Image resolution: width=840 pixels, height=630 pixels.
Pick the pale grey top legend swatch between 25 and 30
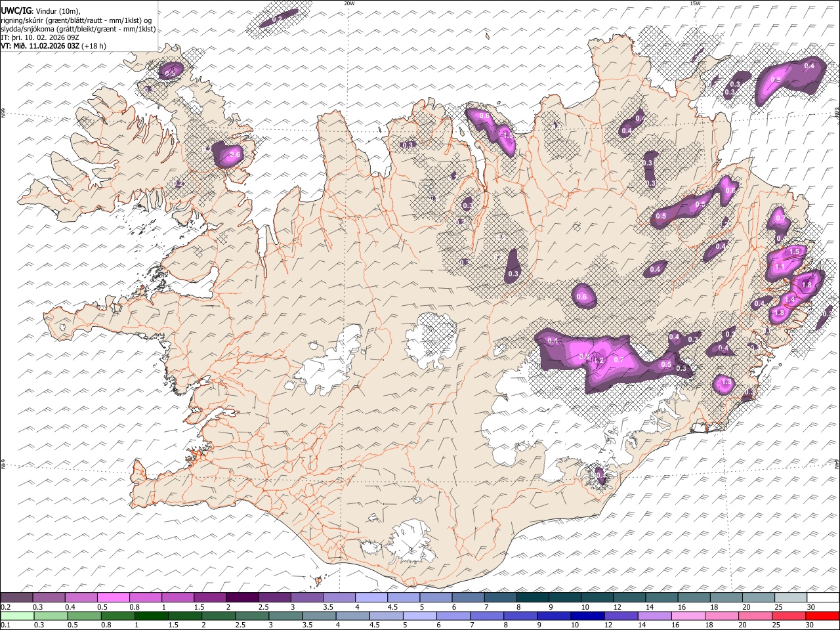(791, 598)
